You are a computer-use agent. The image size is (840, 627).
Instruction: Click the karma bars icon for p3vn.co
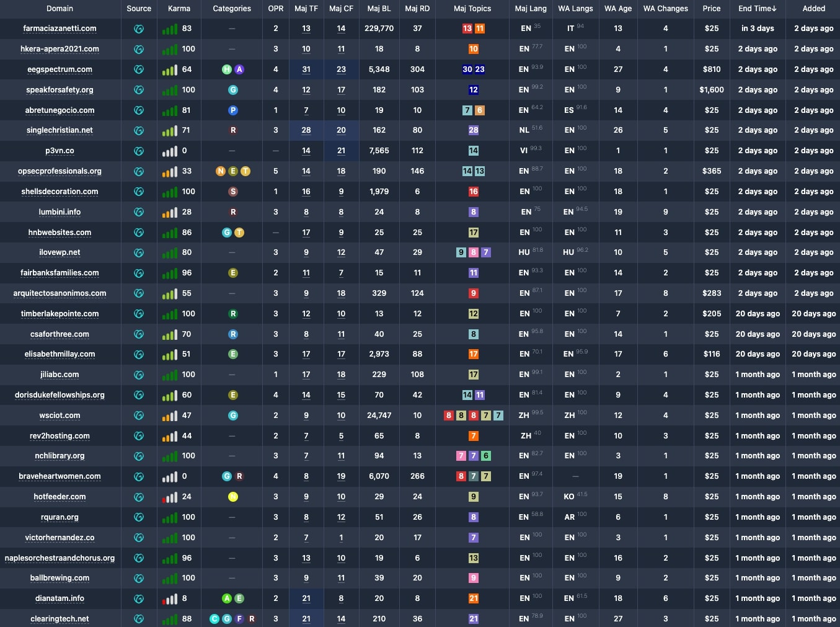pos(170,151)
